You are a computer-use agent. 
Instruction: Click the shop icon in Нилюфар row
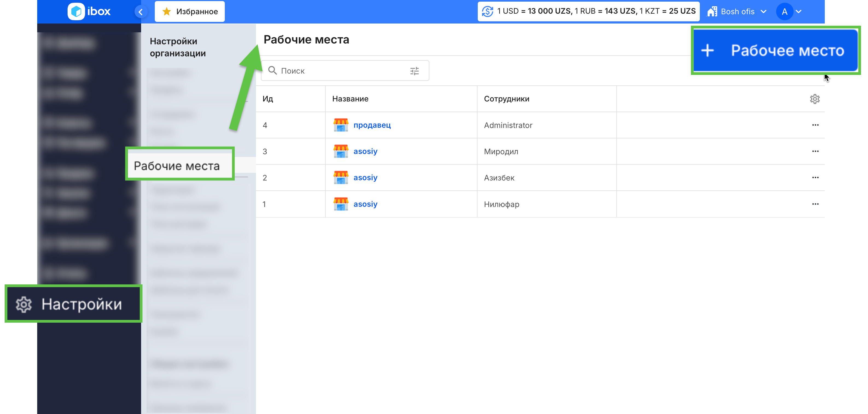click(x=341, y=204)
